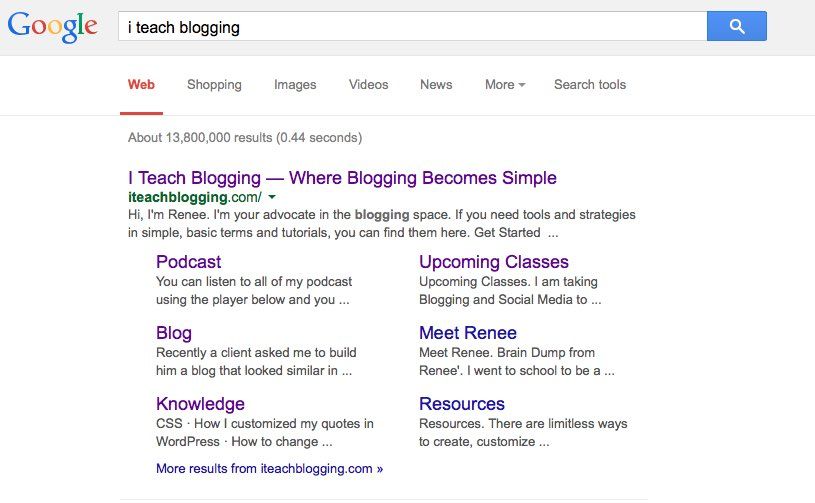This screenshot has height=503, width=815.
Task: Open the Images tab
Action: coord(295,85)
